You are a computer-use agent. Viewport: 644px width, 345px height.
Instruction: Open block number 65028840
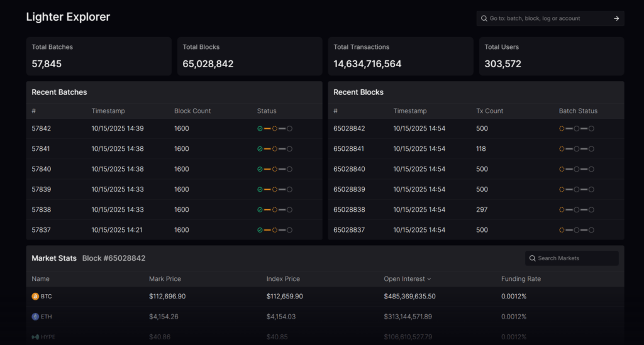(x=349, y=169)
